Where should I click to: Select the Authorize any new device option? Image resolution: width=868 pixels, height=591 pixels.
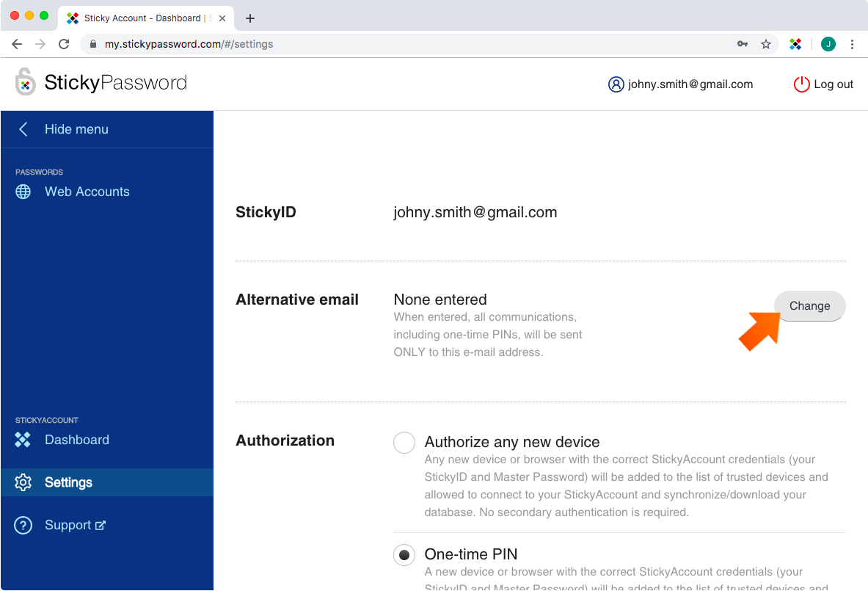coord(404,443)
